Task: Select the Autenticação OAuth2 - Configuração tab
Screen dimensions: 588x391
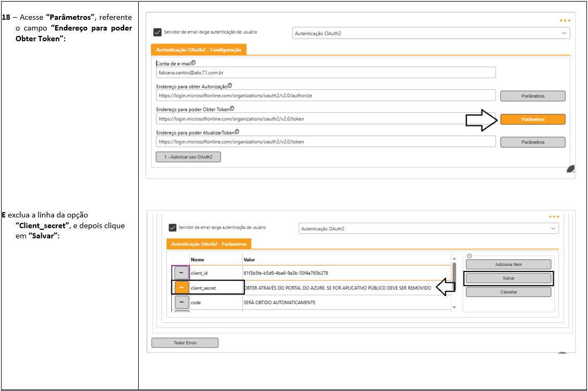Action: coord(198,50)
